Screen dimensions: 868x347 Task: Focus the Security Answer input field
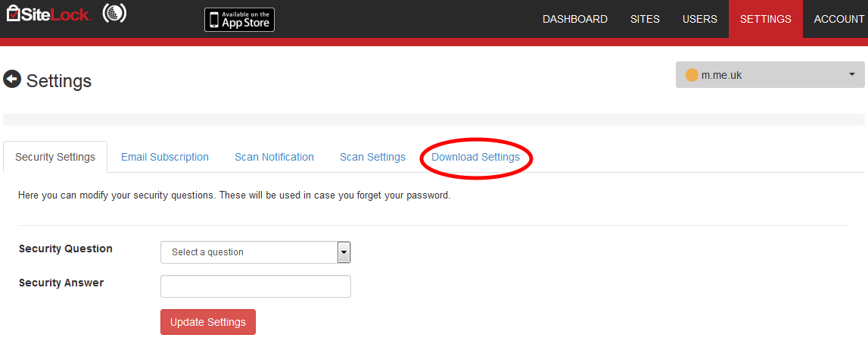pos(256,286)
